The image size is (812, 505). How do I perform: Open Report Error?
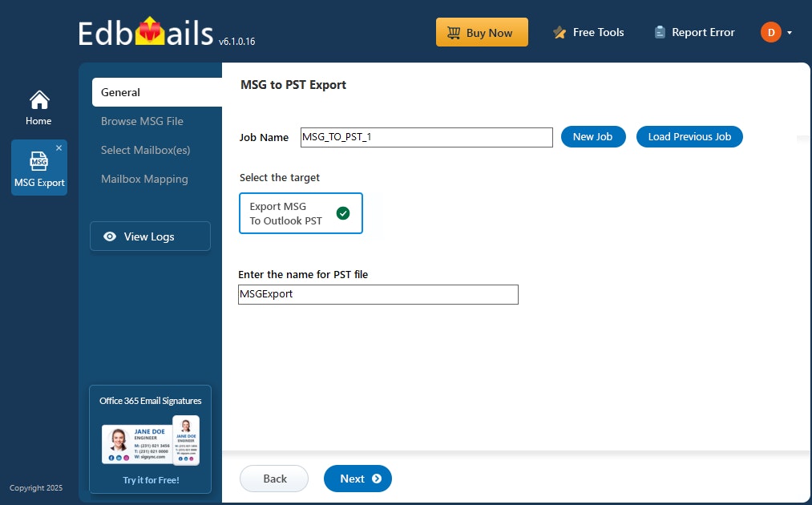pos(694,32)
